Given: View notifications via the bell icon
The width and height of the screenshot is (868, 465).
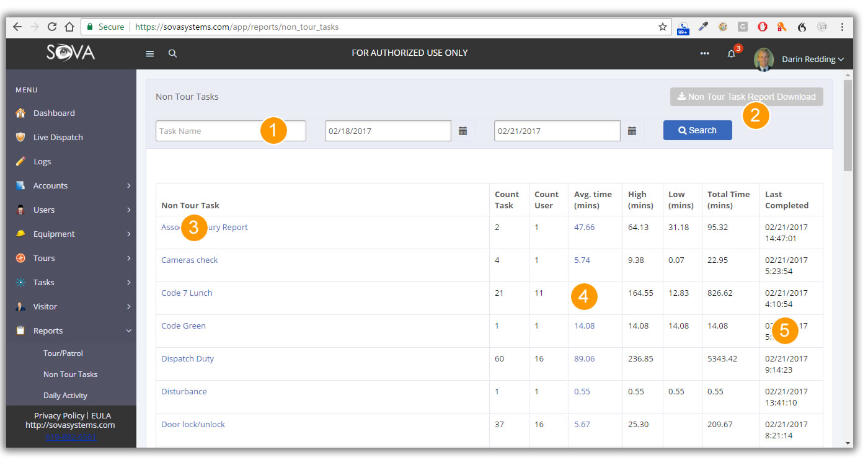Looking at the screenshot, I should (x=732, y=54).
